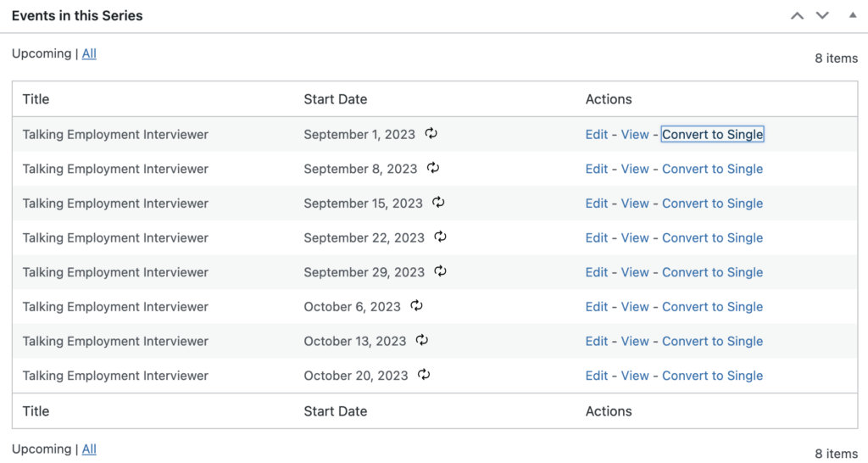
Task: Click recurrence icon beside September 15, 2023
Action: (x=438, y=203)
